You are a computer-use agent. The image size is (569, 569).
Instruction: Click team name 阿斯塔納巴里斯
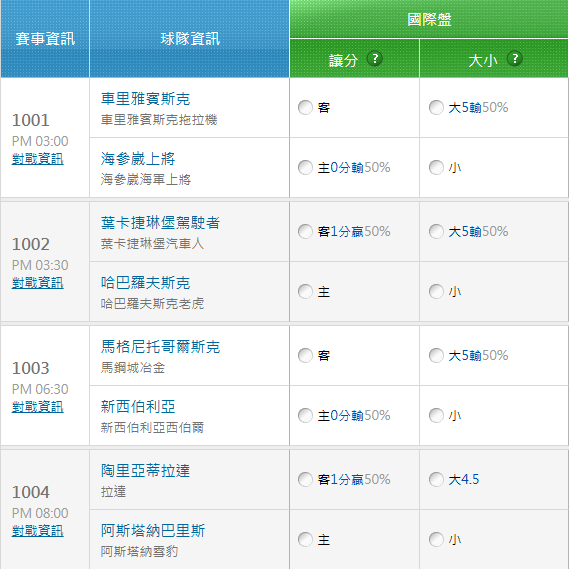click(153, 531)
